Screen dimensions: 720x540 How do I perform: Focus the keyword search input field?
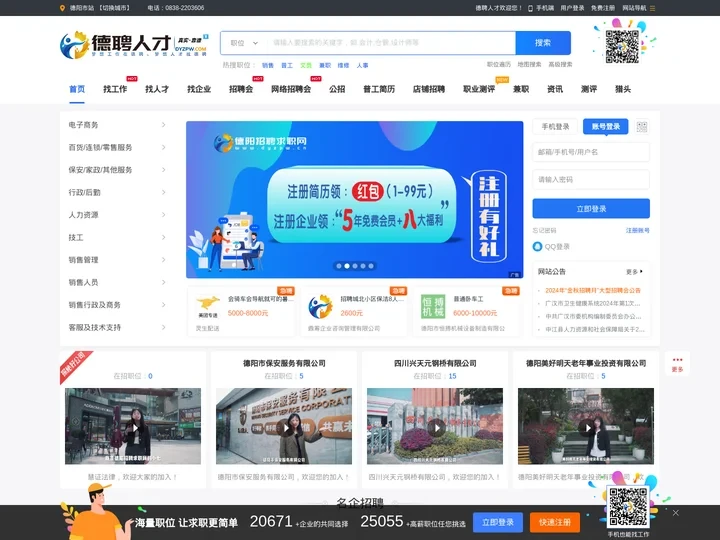tap(391, 43)
